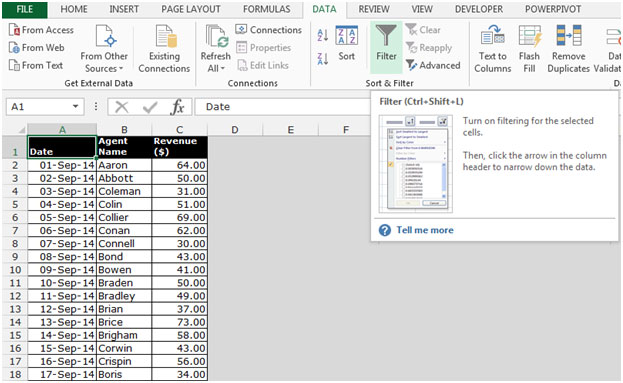623x383 pixels.
Task: Open the Name Box dropdown arrow
Action: click(x=75, y=106)
